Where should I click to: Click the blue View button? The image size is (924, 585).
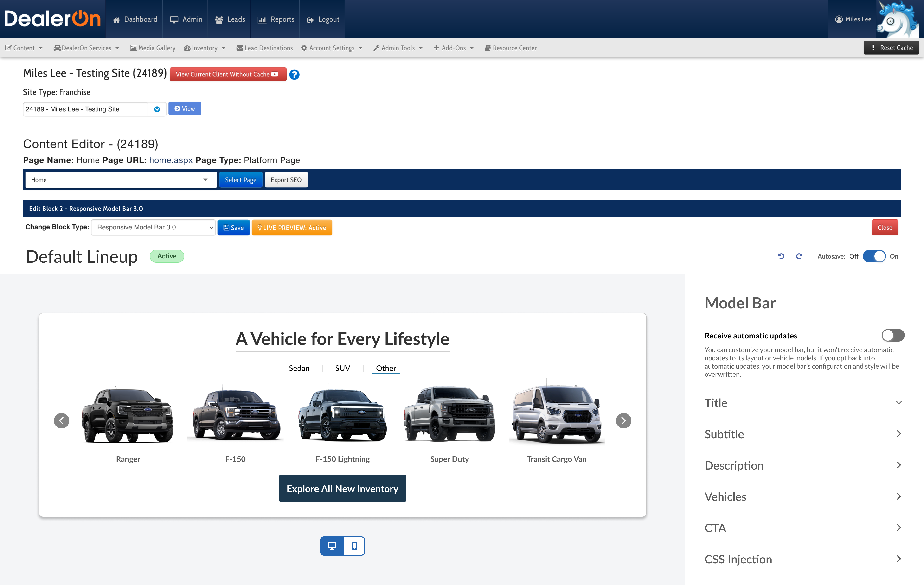[185, 108]
